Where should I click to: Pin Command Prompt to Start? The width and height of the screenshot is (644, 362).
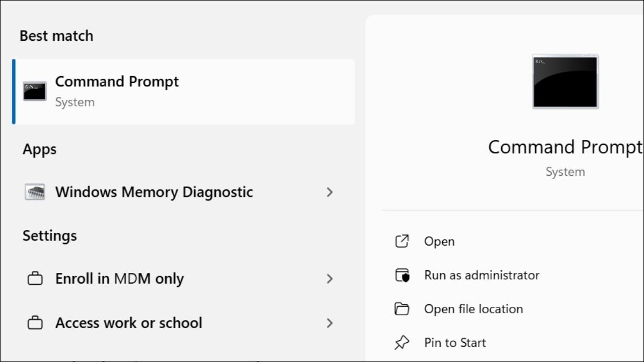[x=455, y=342]
